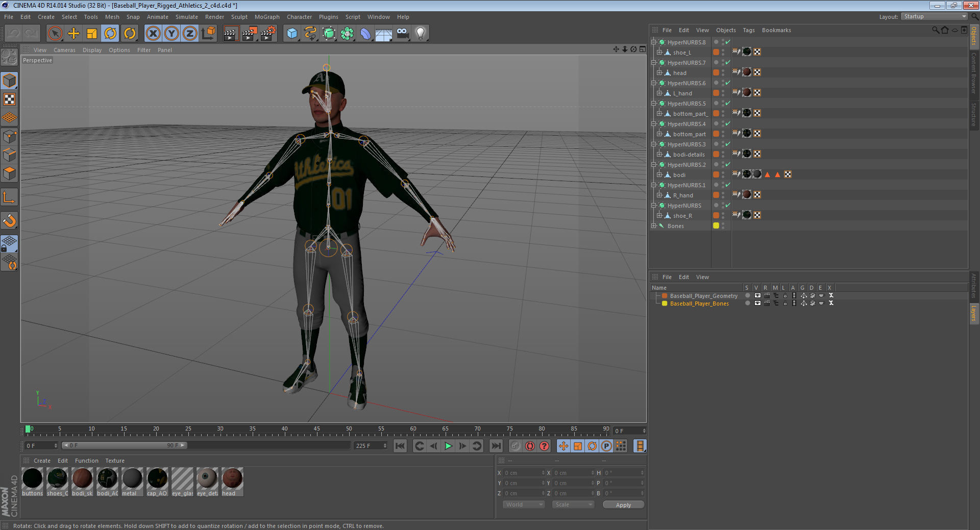Viewport: 980px width, 530px height.
Task: Toggle Position keyframe recording icon
Action: coord(563,446)
